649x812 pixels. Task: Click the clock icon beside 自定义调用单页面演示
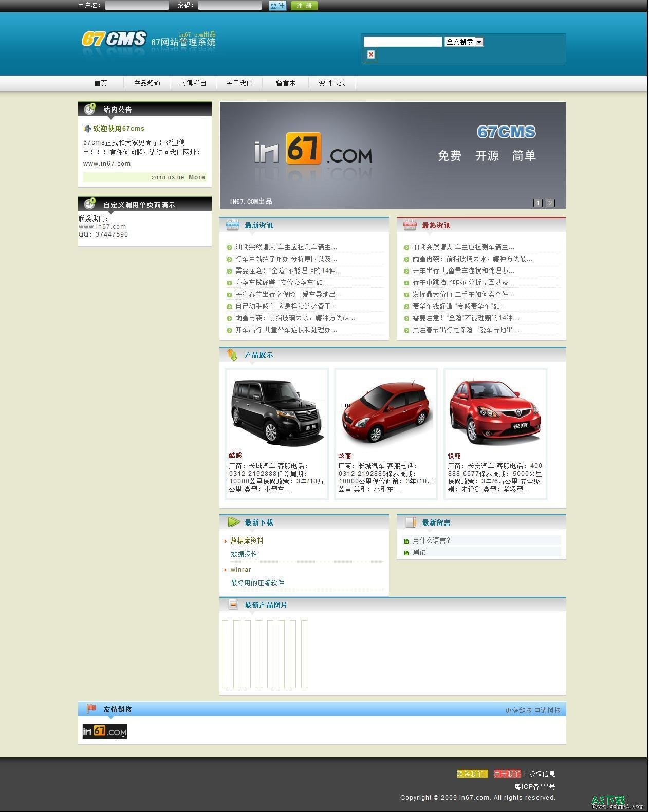89,204
